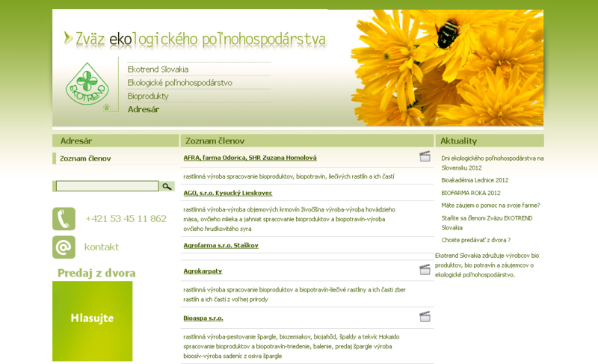598x364 pixels.
Task: Open video clapboard icon for Agrokarpaty
Action: 425,270
